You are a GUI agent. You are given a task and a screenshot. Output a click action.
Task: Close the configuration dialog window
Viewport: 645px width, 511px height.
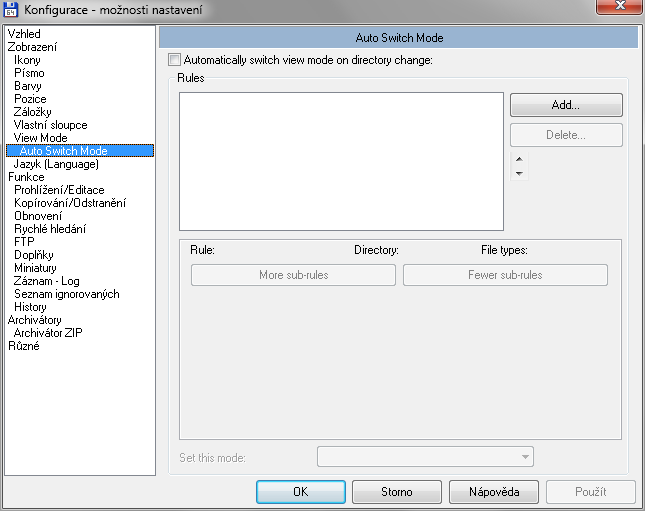pyautogui.click(x=615, y=8)
